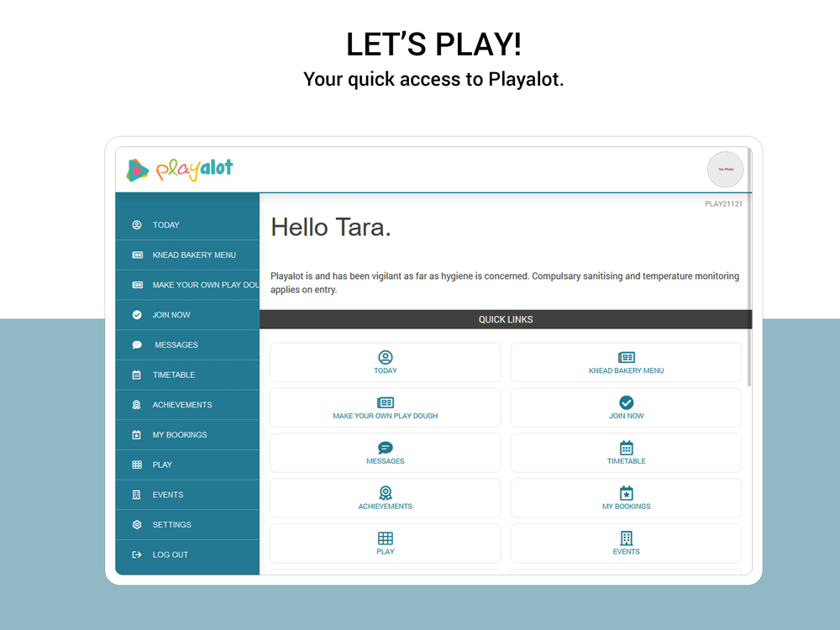Viewport: 840px width, 630px height.
Task: Click the Settings gear icon in sidebar
Action: (137, 525)
